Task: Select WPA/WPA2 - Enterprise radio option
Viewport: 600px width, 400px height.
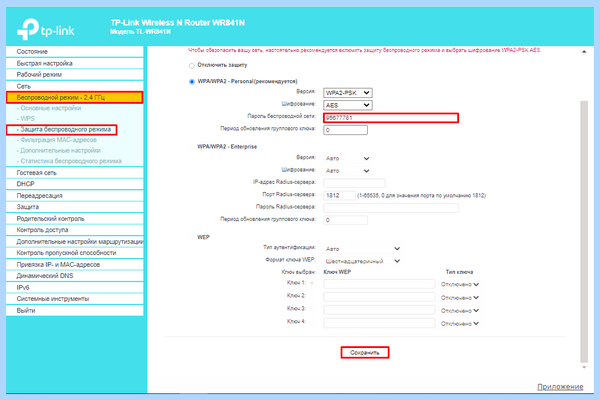Action: tap(192, 147)
